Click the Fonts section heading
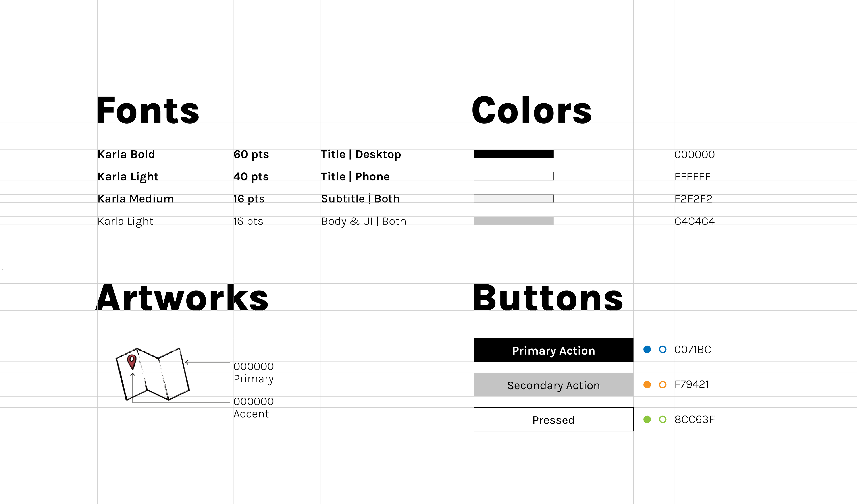Image resolution: width=857 pixels, height=504 pixels. pos(148,110)
